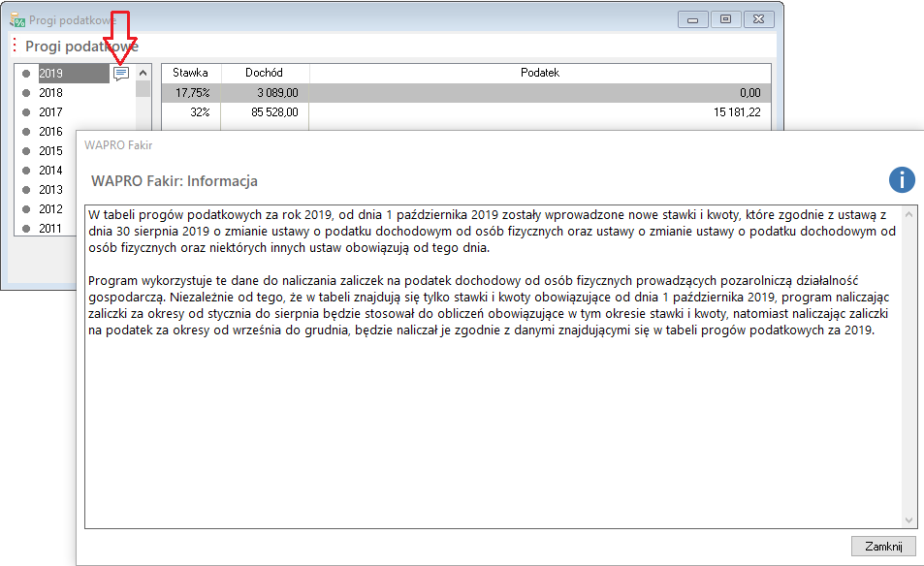This screenshot has height=566, width=924.
Task: Select year 2016 in the list
Action: point(50,132)
